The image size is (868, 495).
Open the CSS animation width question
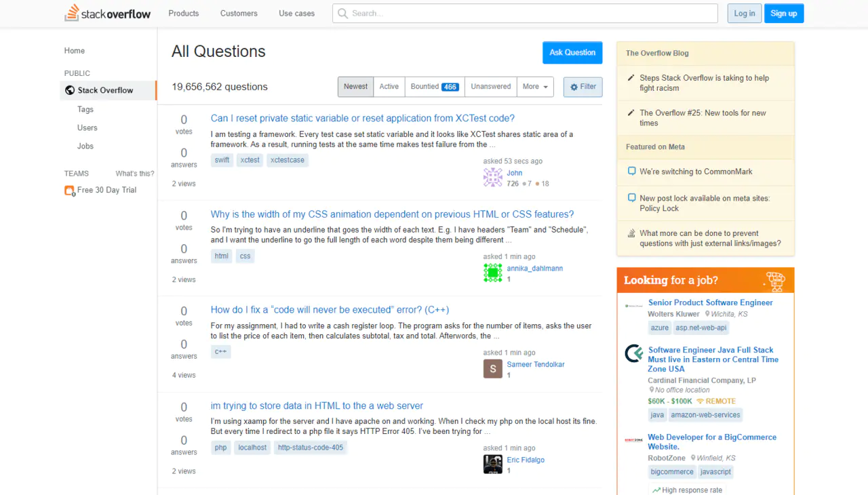click(393, 214)
